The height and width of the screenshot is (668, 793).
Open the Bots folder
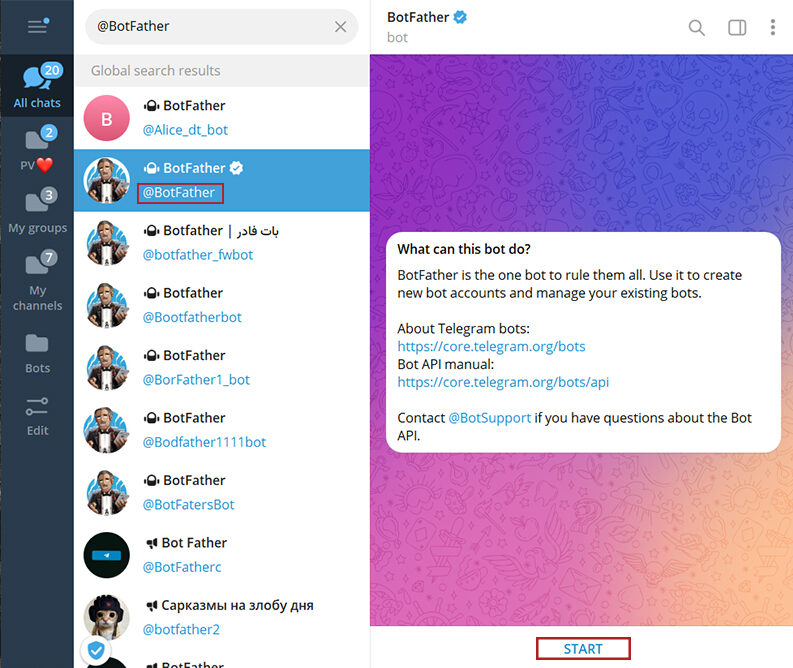37,353
